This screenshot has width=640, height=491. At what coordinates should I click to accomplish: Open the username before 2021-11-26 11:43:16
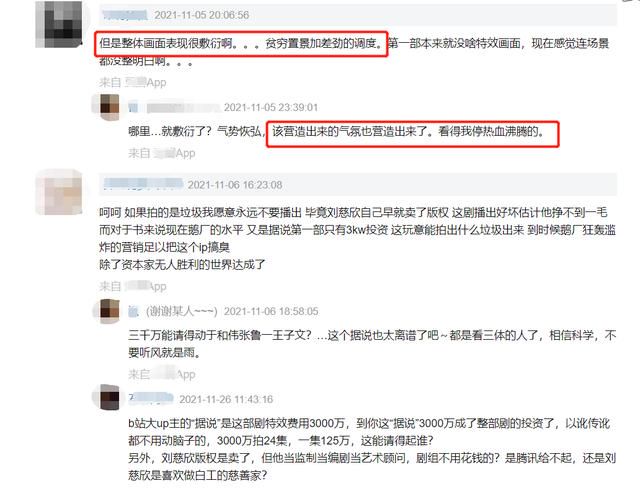point(151,398)
